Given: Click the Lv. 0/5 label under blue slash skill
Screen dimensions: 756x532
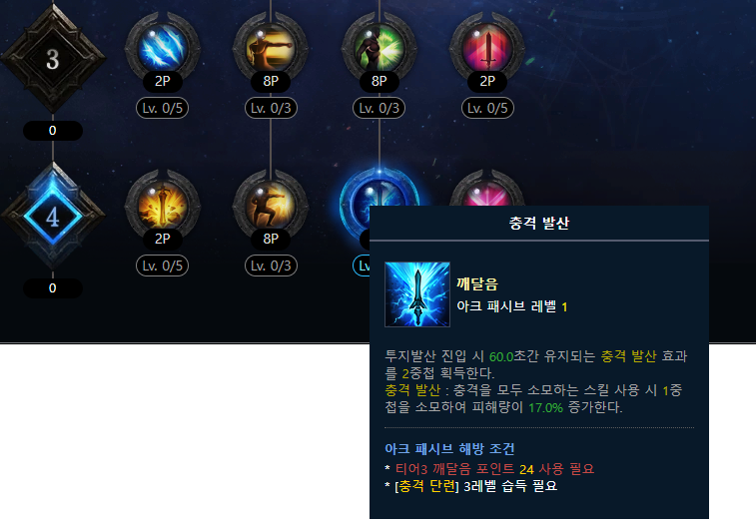Looking at the screenshot, I should tap(163, 108).
